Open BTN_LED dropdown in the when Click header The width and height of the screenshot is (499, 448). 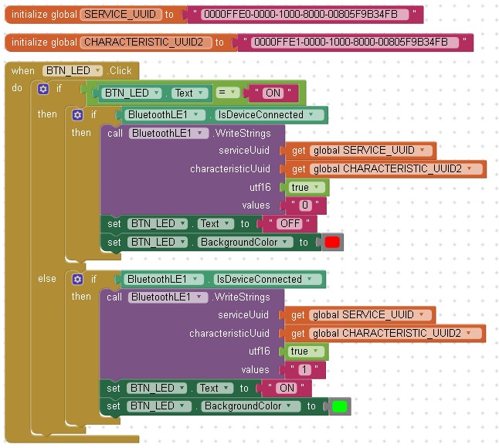pyautogui.click(x=97, y=71)
